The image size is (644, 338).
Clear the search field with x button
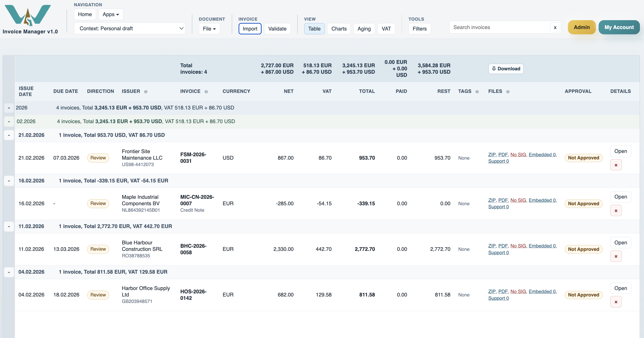tap(555, 27)
